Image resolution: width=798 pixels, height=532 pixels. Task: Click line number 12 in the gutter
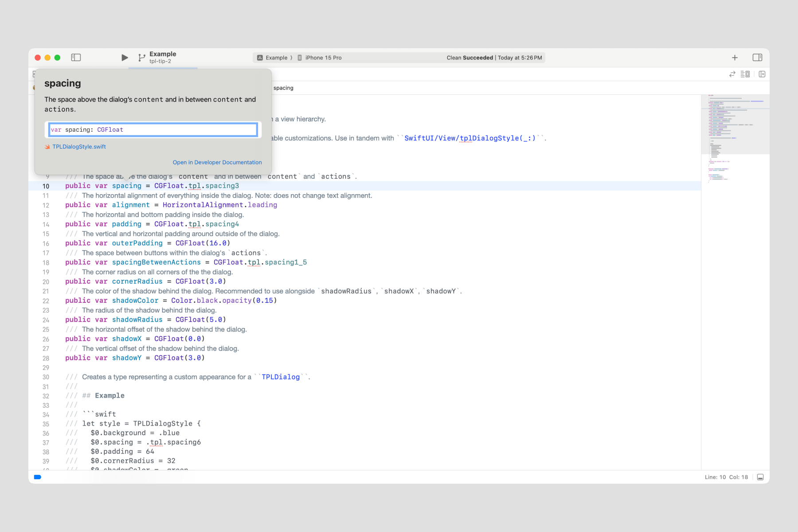pos(46,205)
